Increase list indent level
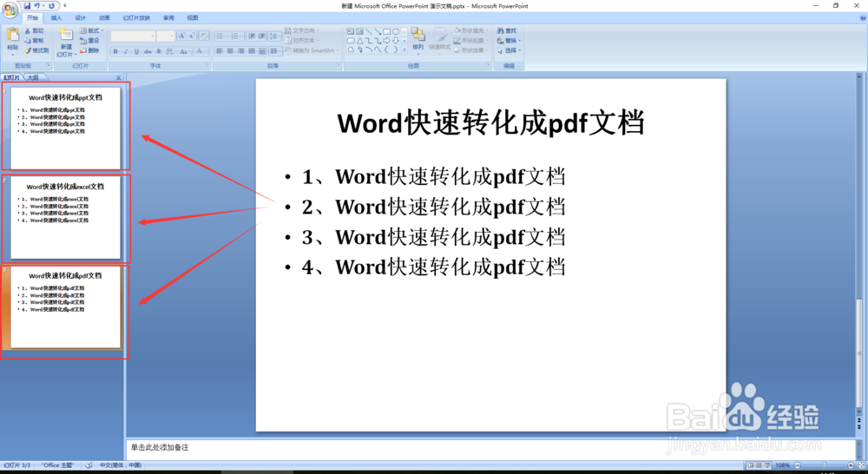The image size is (868, 474). click(261, 36)
